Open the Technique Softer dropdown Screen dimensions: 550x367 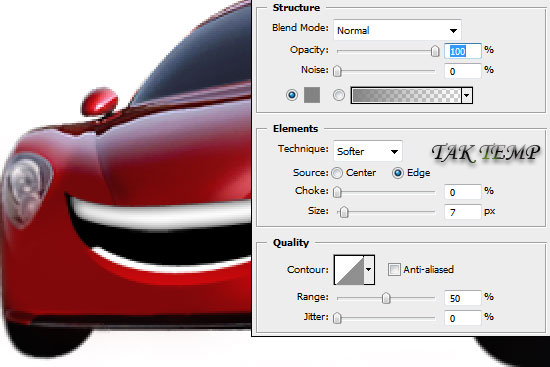[368, 152]
